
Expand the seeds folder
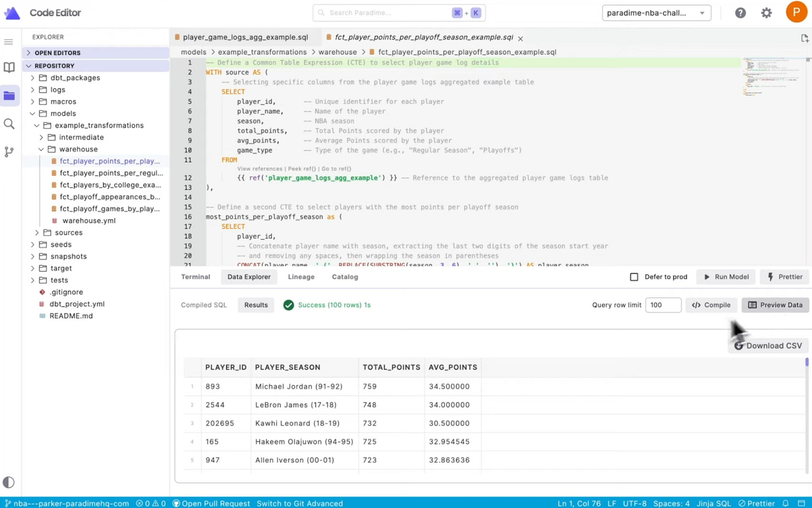point(32,245)
